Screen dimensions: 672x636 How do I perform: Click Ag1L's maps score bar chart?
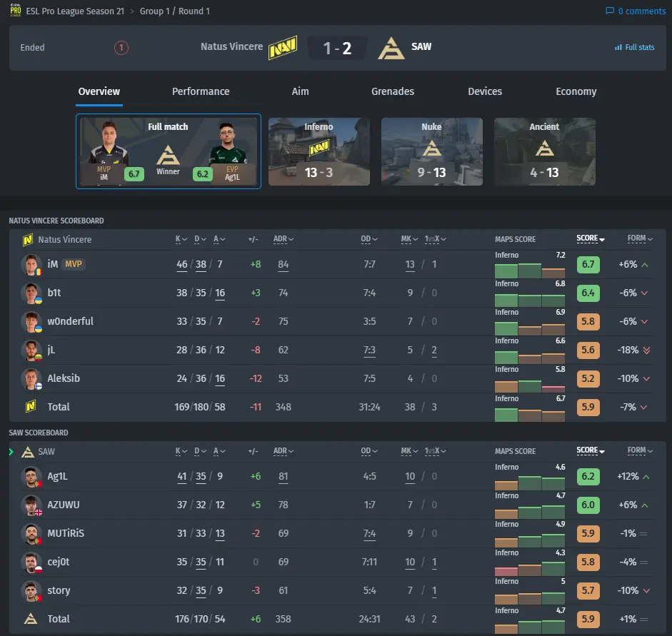pos(530,483)
